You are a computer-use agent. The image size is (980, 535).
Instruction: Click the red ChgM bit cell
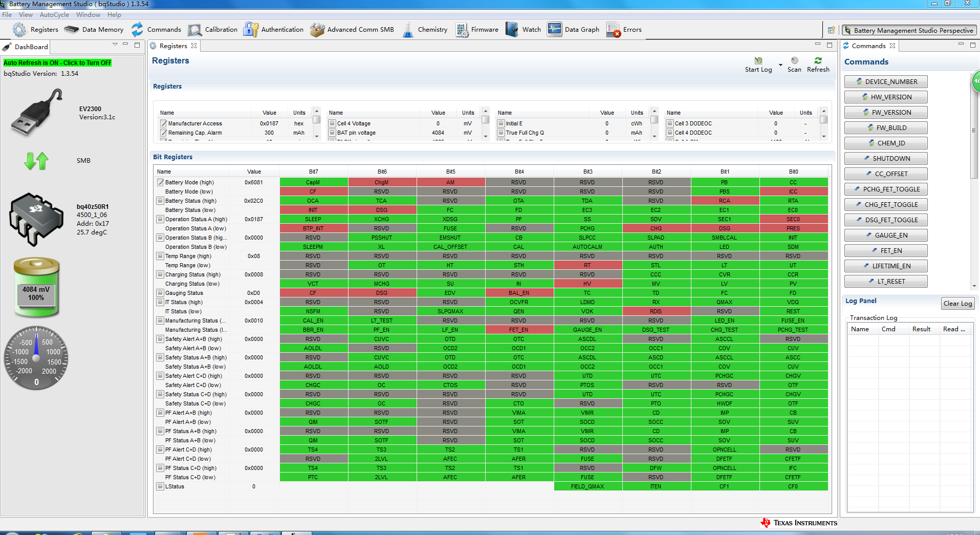point(382,182)
